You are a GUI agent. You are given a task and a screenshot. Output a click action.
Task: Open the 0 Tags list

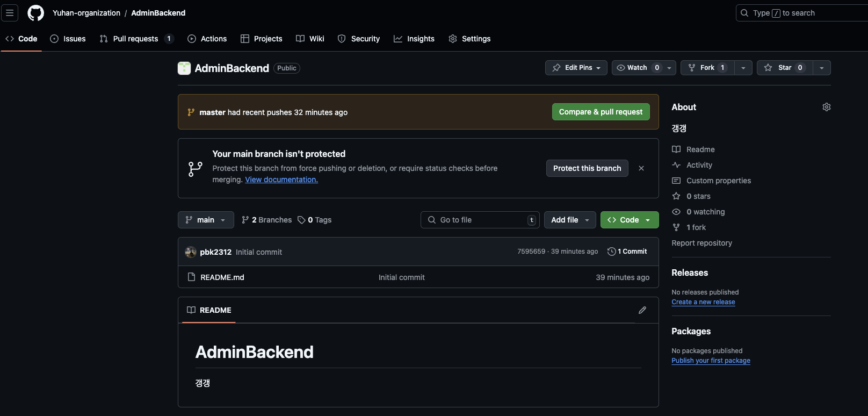coord(315,220)
